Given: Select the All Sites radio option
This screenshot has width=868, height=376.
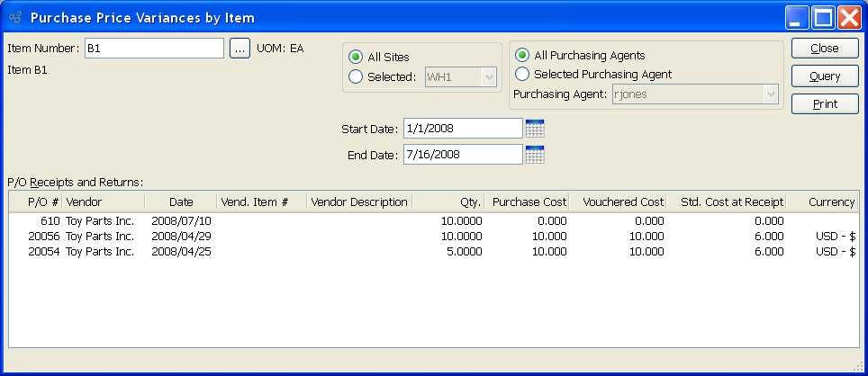Looking at the screenshot, I should [x=356, y=57].
